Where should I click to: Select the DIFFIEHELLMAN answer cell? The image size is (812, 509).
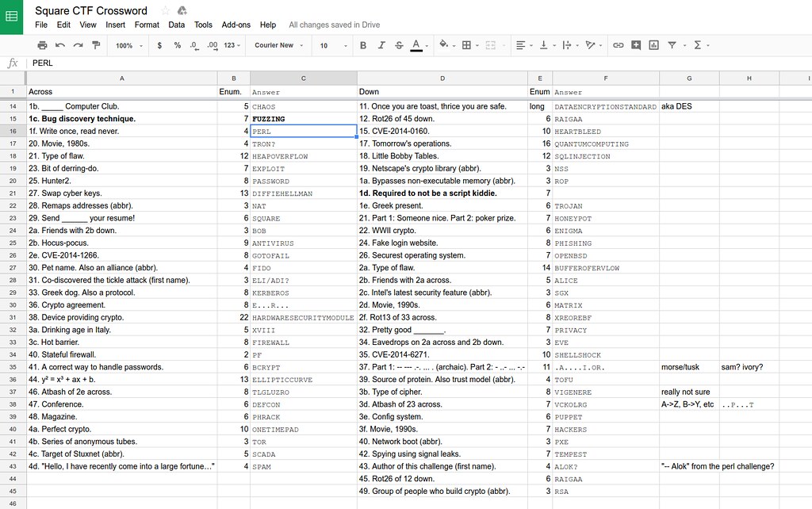coord(304,193)
